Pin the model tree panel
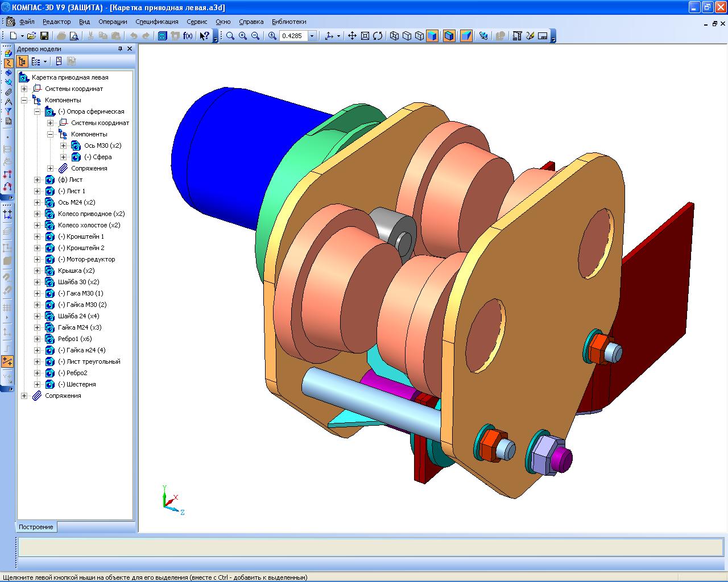Screen dimensions: 728x582 coord(120,49)
